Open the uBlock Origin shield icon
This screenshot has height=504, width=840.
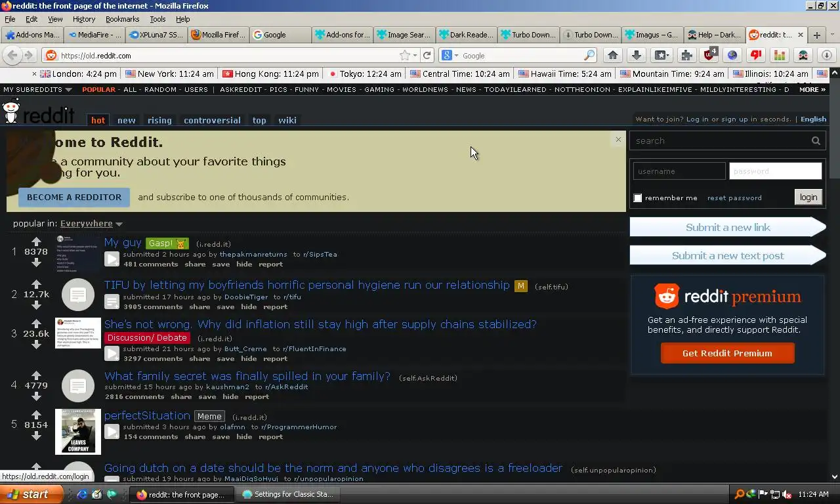(709, 55)
